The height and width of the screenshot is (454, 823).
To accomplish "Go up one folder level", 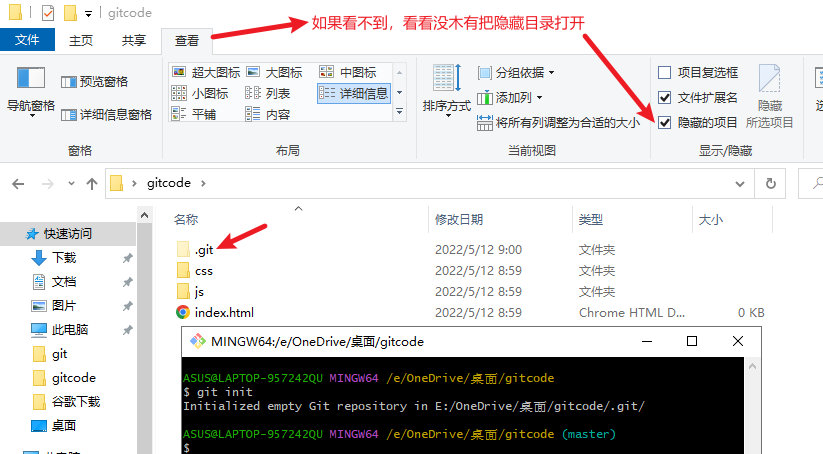I will (x=92, y=184).
